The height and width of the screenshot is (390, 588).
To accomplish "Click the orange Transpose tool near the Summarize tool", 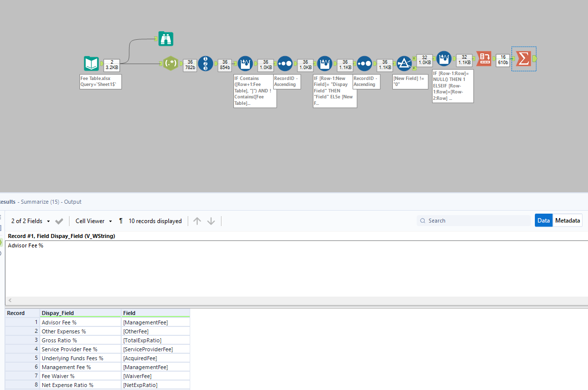I will 483,59.
